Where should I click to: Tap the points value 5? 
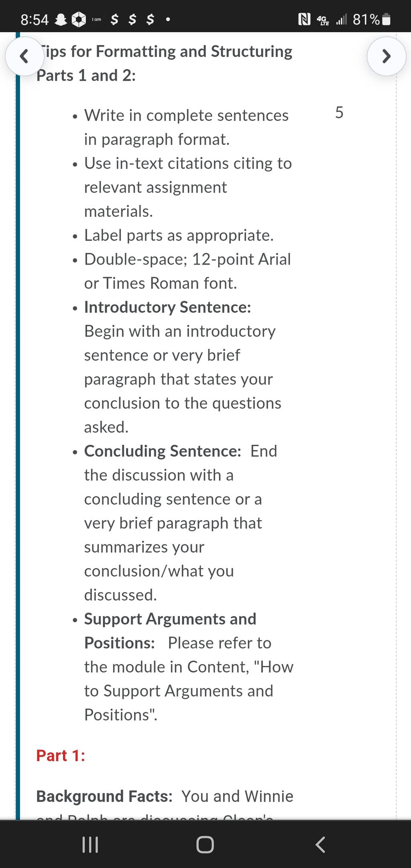pos(339,112)
